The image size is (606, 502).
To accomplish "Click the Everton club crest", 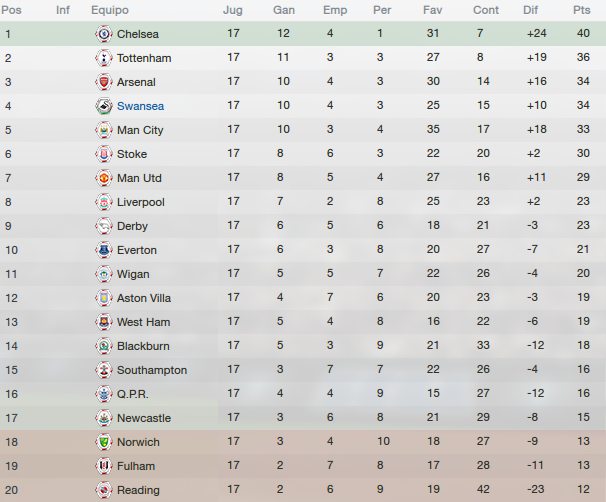I will (x=104, y=250).
